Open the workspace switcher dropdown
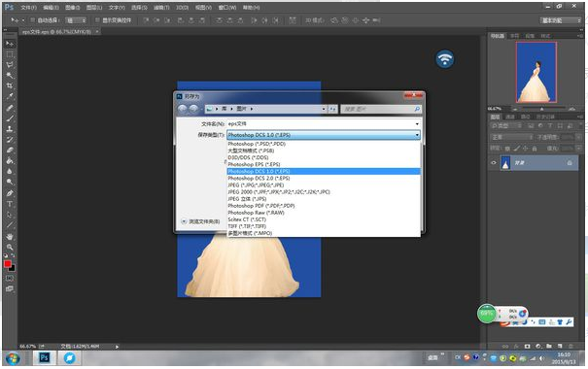This screenshot has height=369, width=588. coord(560,20)
